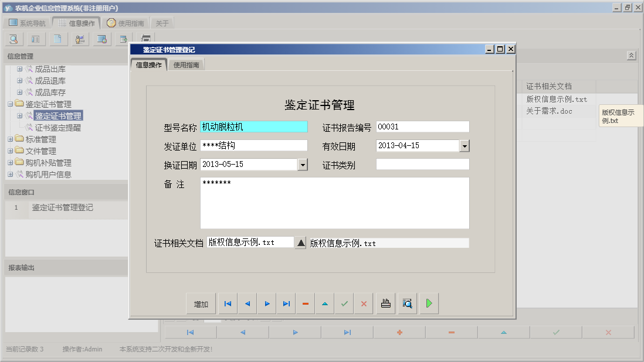Open print preview magnifier icon in dialog
Viewport: 644px width, 362px height.
tap(408, 304)
